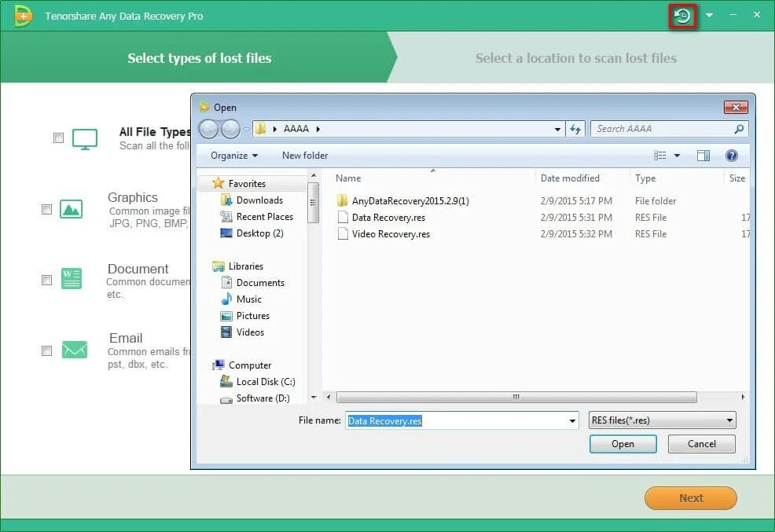Sort by the Type column header
Viewport: 775px width, 532px height.
[645, 178]
